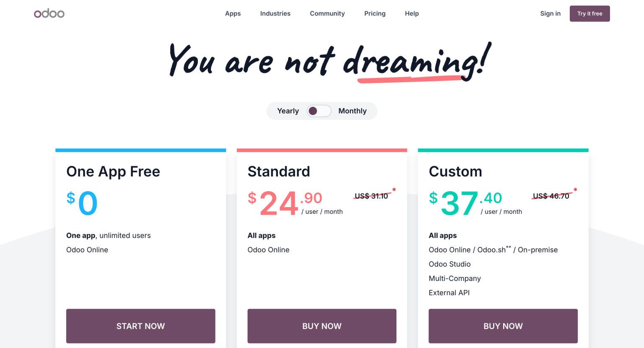644x348 pixels.
Task: Select the Pricing menu item
Action: tap(374, 13)
